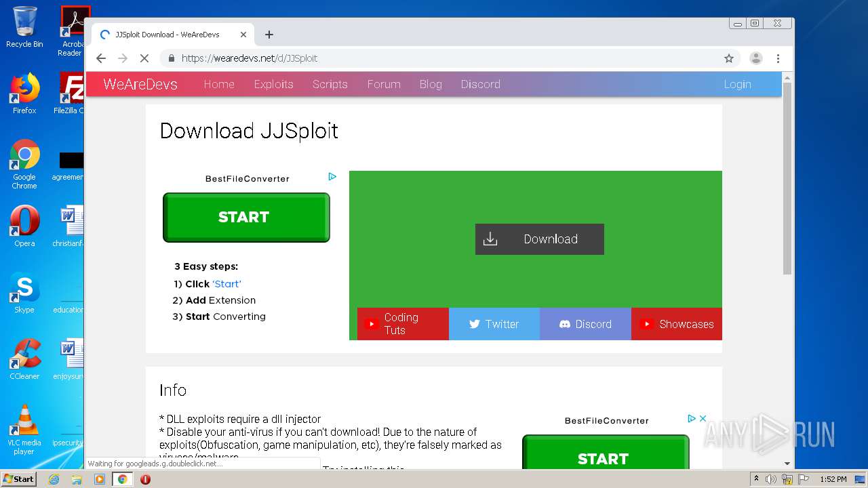Open the Blog menu item

coord(431,84)
